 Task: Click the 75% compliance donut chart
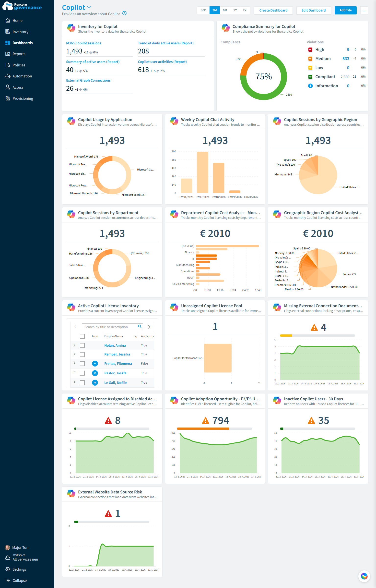(264, 76)
